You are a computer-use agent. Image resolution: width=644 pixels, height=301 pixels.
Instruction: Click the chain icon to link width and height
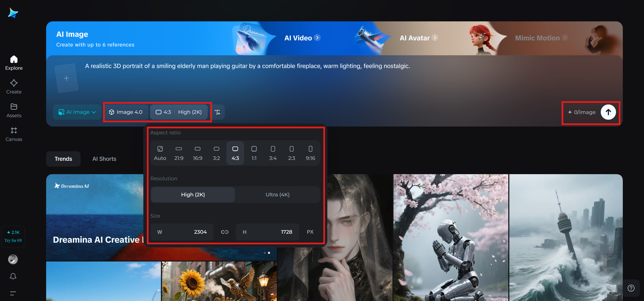(x=225, y=232)
